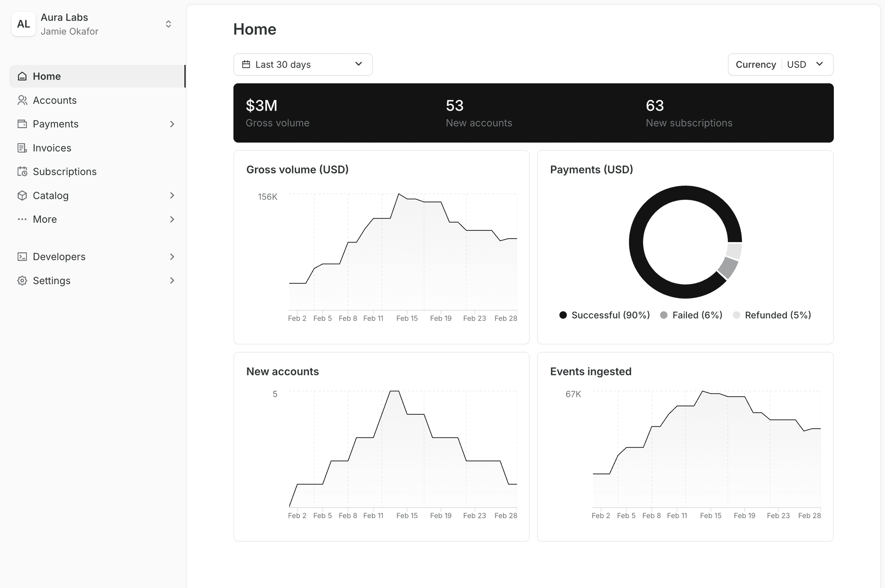Screen dimensions: 885x588
Task: Open the Subscriptions menu item
Action: (64, 171)
